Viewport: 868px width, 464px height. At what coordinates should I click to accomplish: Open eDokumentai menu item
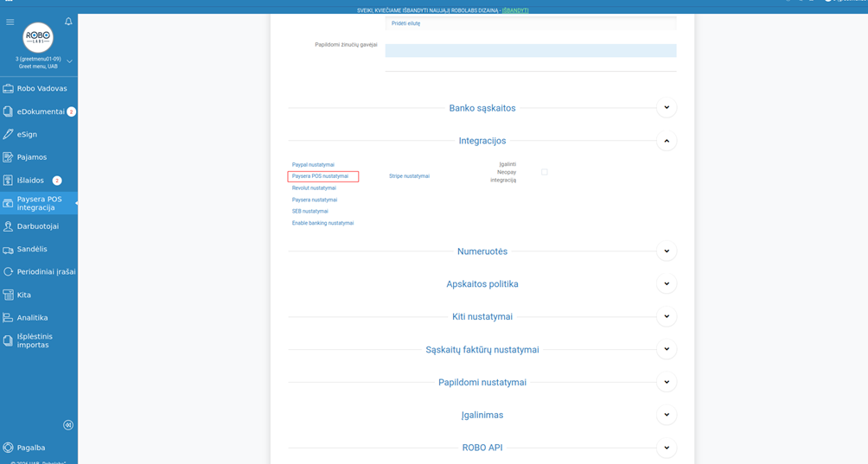coord(41,111)
